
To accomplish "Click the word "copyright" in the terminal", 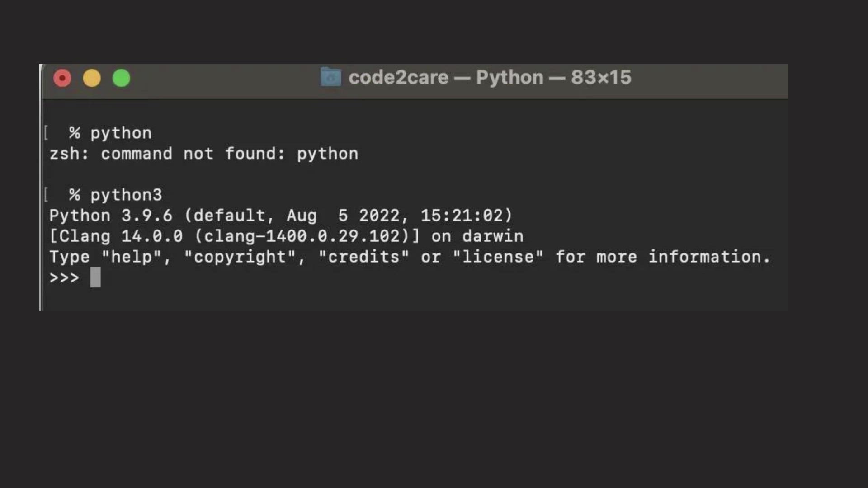I will (240, 257).
